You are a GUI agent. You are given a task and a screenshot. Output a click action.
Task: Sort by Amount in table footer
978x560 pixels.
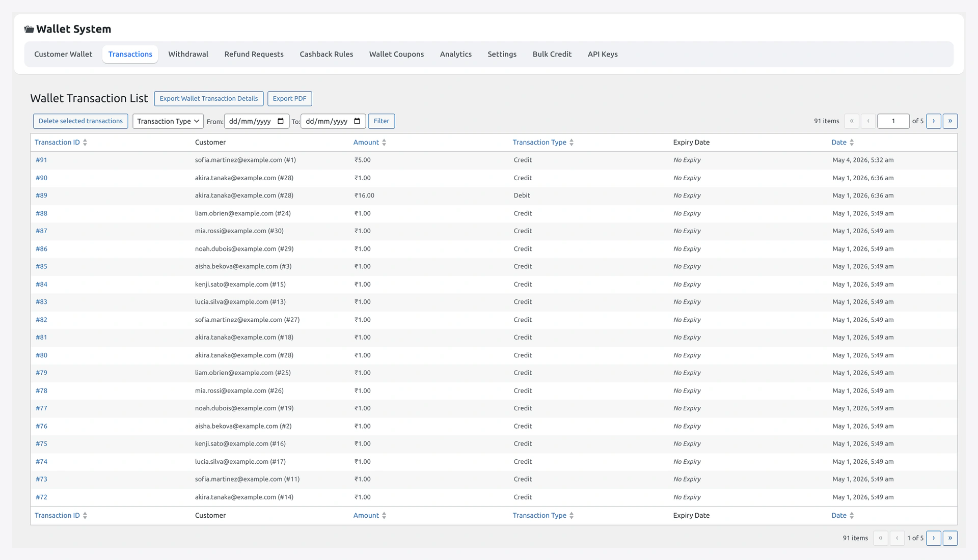coord(370,516)
